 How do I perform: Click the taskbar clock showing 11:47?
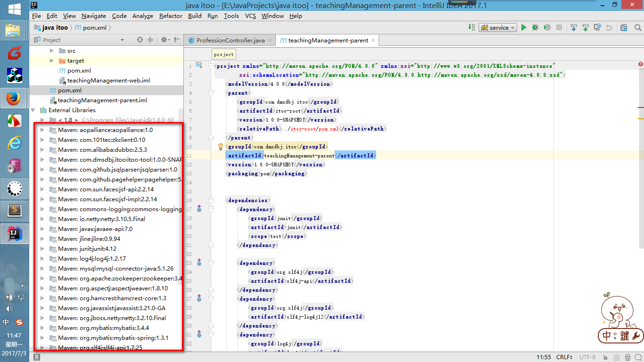click(x=14, y=335)
